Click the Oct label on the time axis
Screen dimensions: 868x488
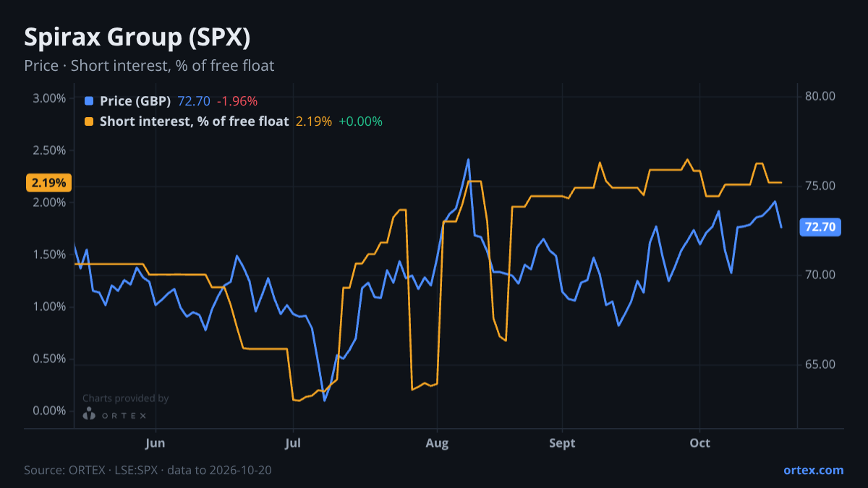click(699, 442)
